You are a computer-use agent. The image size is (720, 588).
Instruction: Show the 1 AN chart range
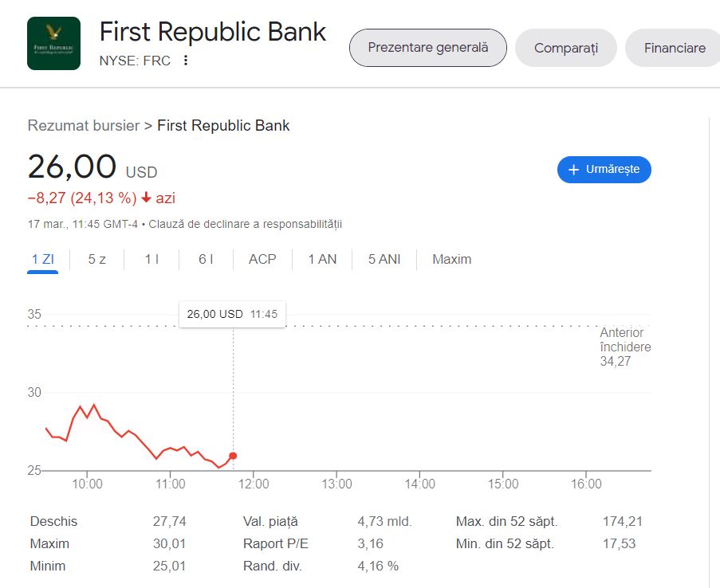(x=322, y=259)
